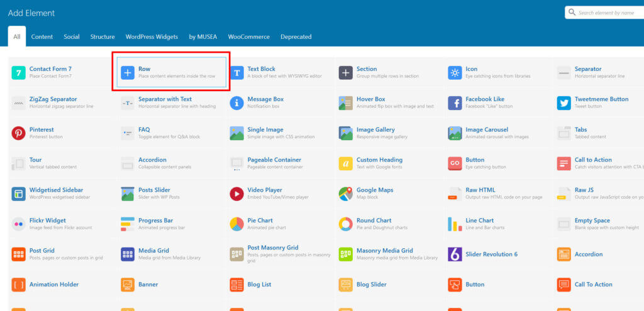Choose the Masonry Media Grid icon
This screenshot has height=311, width=644.
coord(345,254)
